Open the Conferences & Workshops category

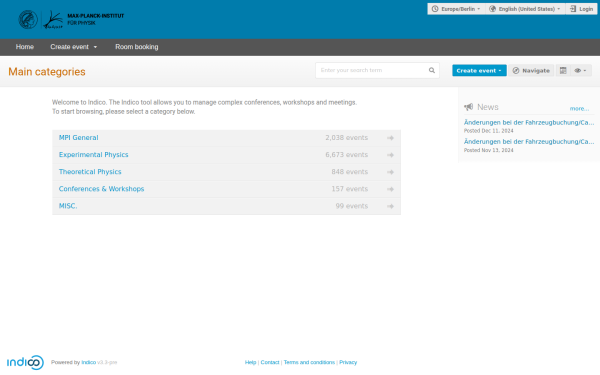coord(101,189)
